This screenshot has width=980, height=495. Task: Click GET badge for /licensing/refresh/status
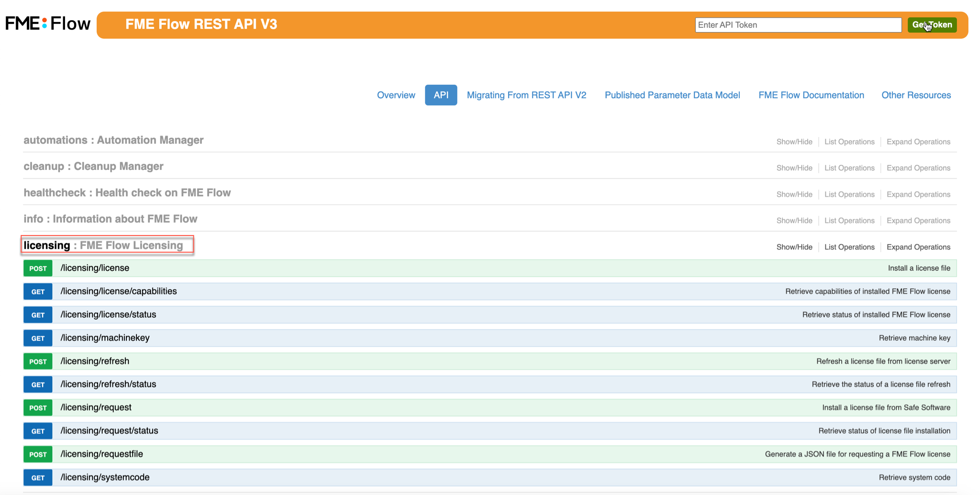[x=38, y=384]
